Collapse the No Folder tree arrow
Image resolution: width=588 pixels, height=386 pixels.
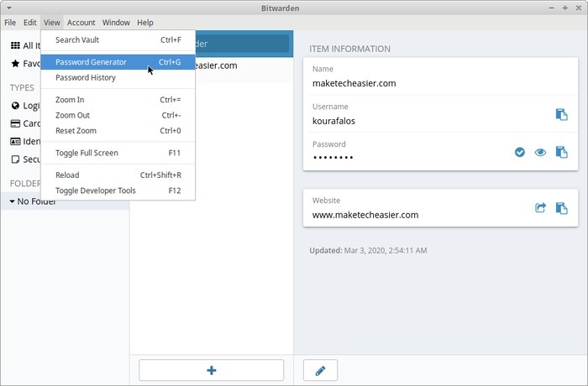tap(12, 201)
